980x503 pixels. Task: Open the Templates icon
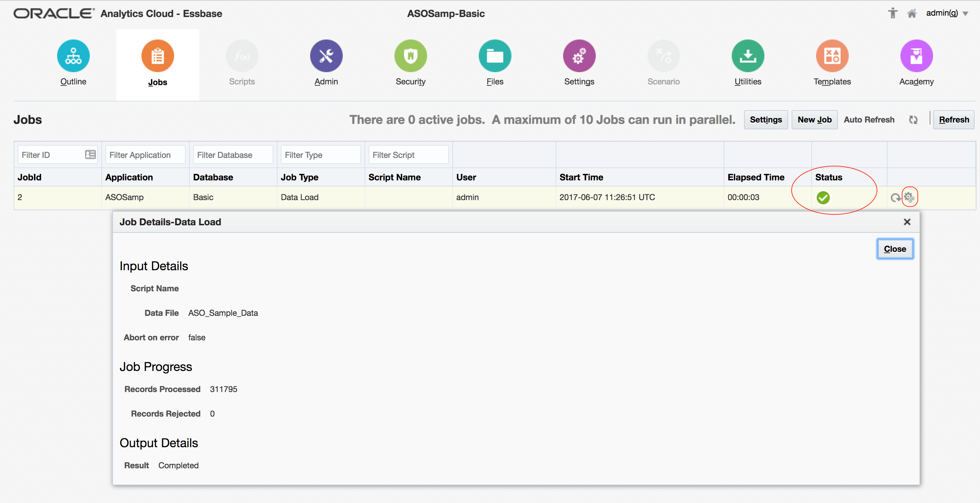click(832, 56)
